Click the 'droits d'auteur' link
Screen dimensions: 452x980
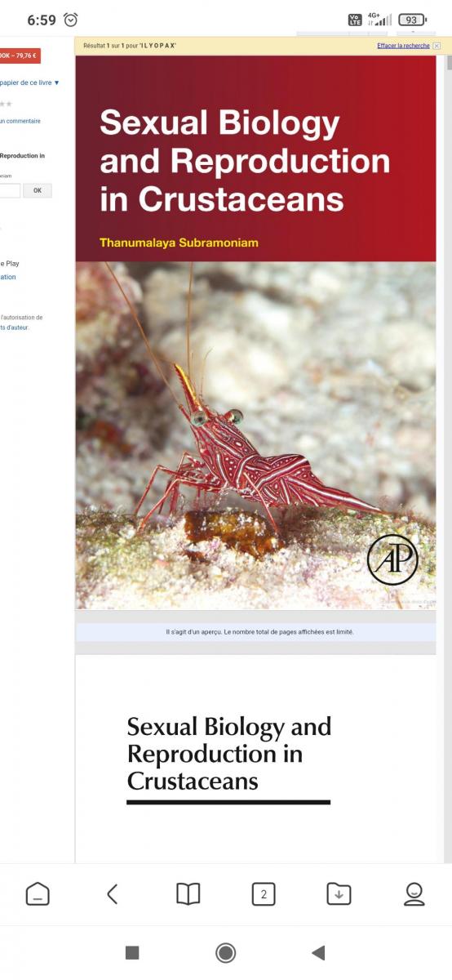tap(15, 327)
